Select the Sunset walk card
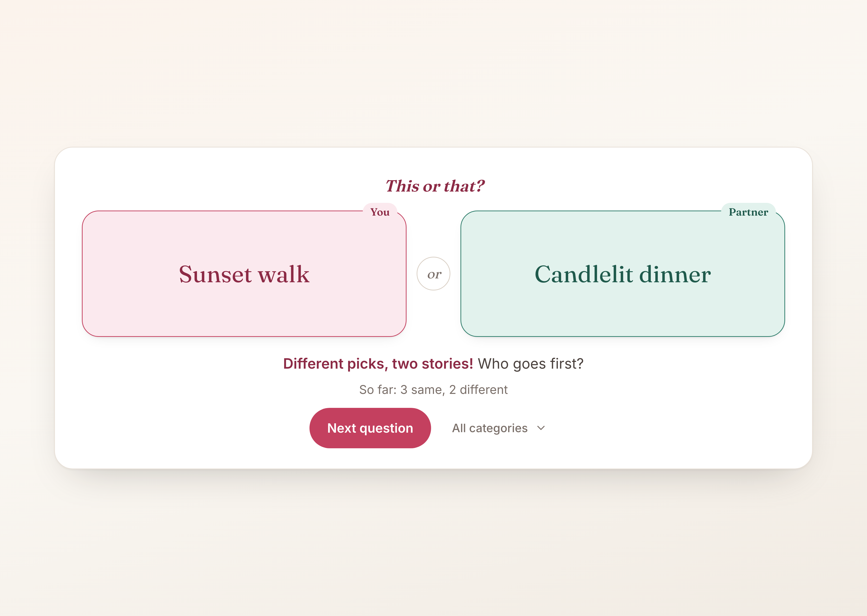 pyautogui.click(x=244, y=274)
